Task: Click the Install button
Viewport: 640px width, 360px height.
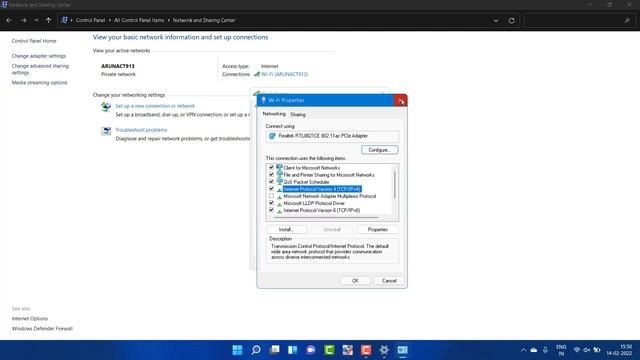Action: pyautogui.click(x=286, y=229)
